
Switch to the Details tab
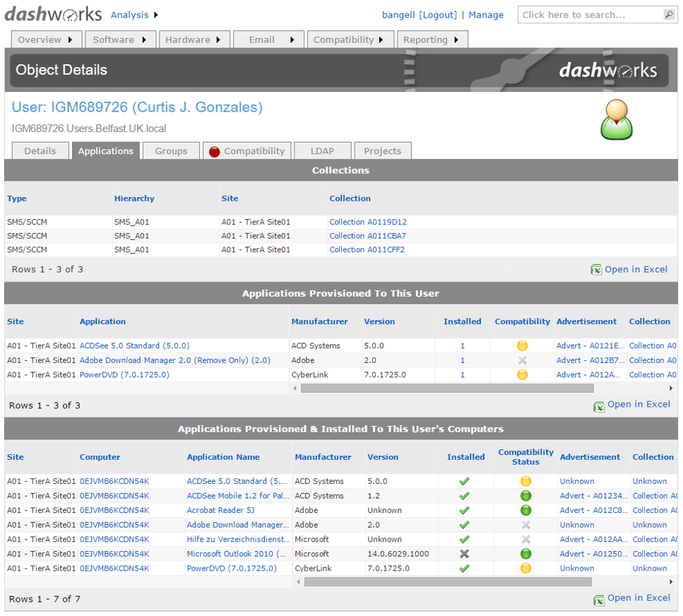pyautogui.click(x=40, y=151)
